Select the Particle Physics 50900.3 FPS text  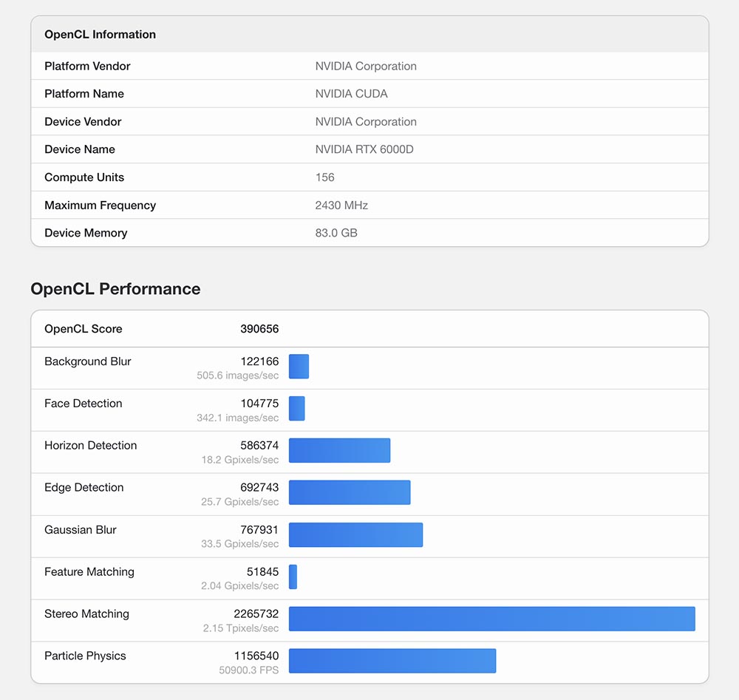249,670
